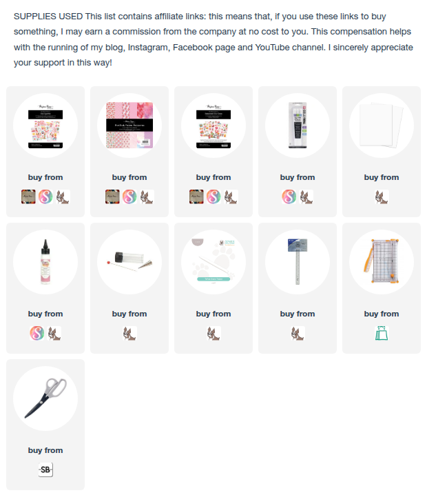Click Scrapbook.com icon under pink paper pad
Viewport: 427px width, 504px height.
pos(129,196)
